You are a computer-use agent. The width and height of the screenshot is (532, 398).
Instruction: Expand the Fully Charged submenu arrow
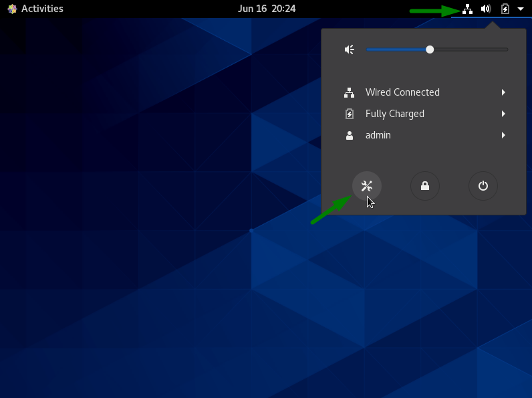click(503, 114)
